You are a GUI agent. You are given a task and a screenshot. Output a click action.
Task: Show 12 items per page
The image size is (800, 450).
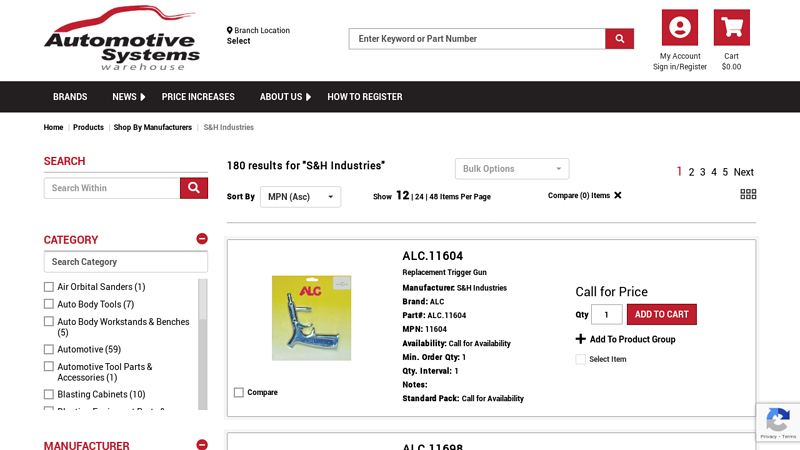click(x=403, y=195)
